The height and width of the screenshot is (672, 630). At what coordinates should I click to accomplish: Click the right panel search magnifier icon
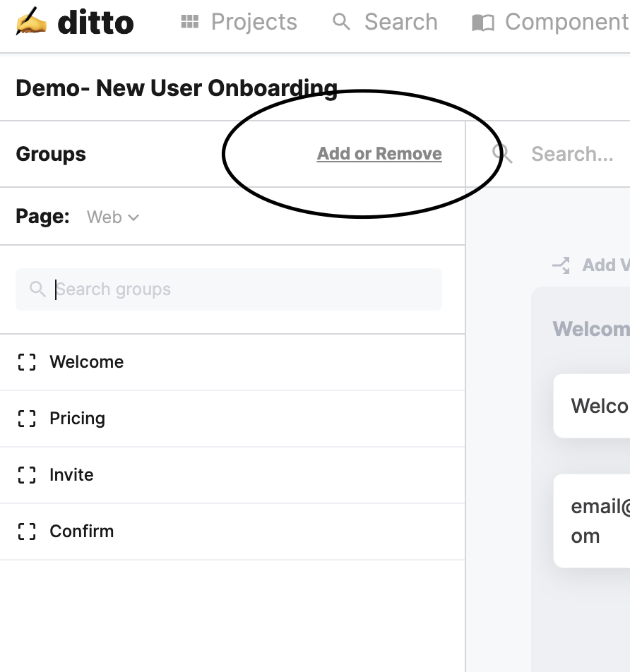pyautogui.click(x=502, y=153)
